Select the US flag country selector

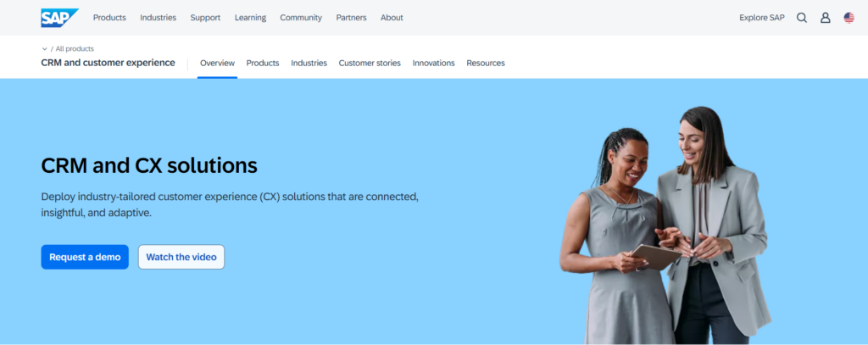(x=849, y=18)
